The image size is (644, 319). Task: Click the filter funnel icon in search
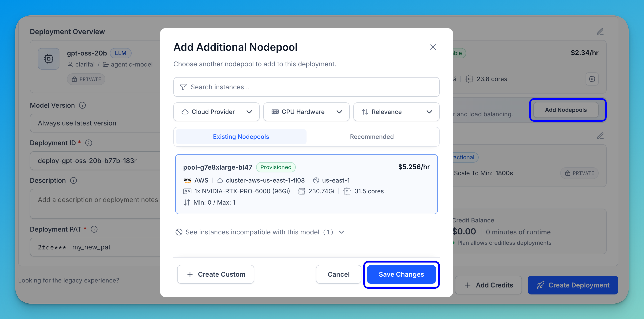(x=183, y=87)
